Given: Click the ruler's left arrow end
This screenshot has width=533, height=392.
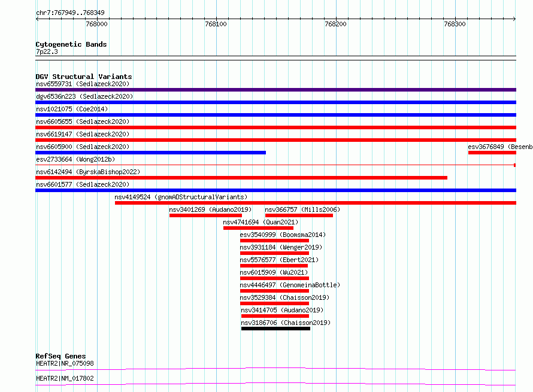Looking at the screenshot, I should tap(37, 19).
